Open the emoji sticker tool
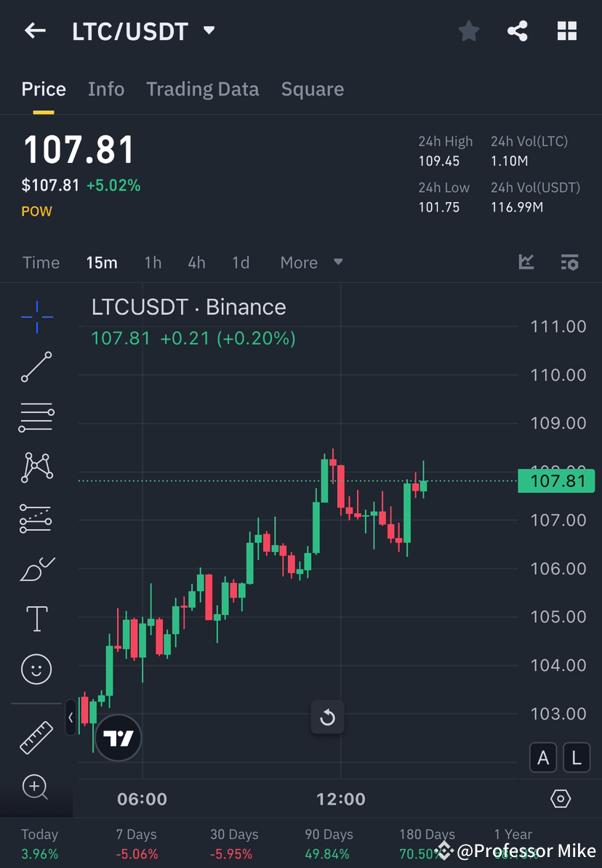The width and height of the screenshot is (602, 868). [36, 669]
